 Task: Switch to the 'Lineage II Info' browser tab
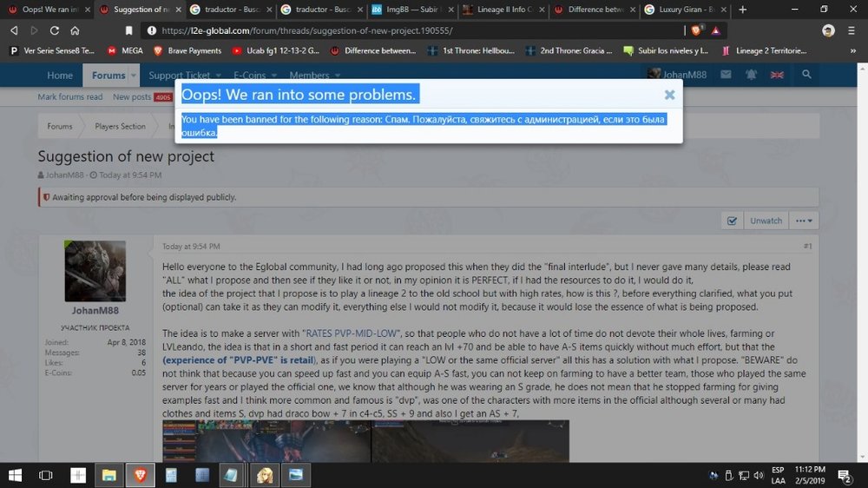(498, 10)
